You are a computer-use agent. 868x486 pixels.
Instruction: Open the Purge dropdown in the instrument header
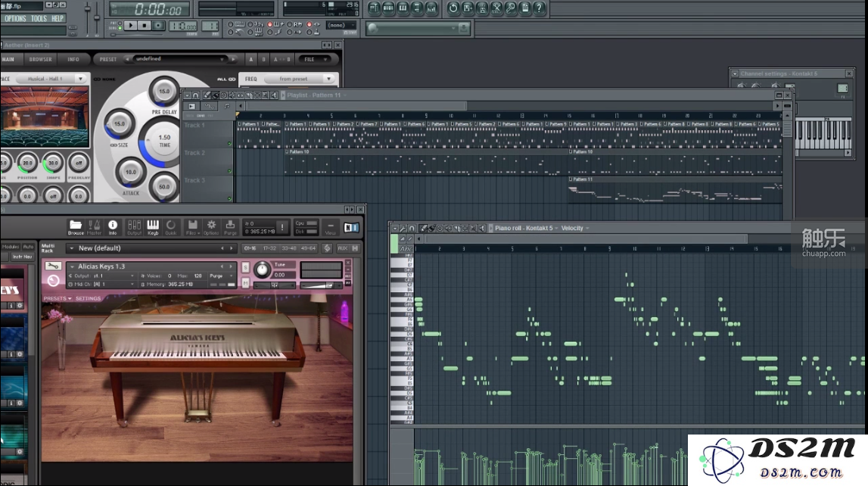pyautogui.click(x=222, y=276)
